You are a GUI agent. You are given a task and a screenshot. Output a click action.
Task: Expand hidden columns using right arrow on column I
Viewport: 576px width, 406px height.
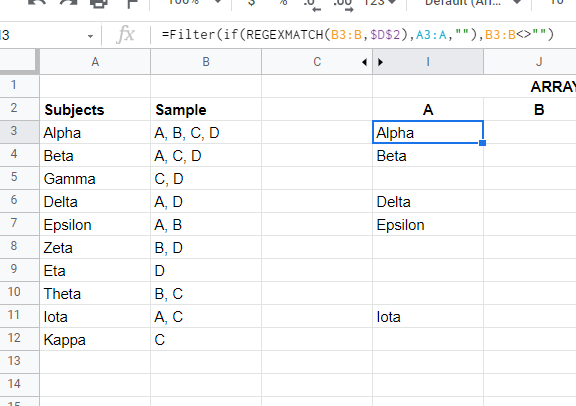(x=380, y=62)
